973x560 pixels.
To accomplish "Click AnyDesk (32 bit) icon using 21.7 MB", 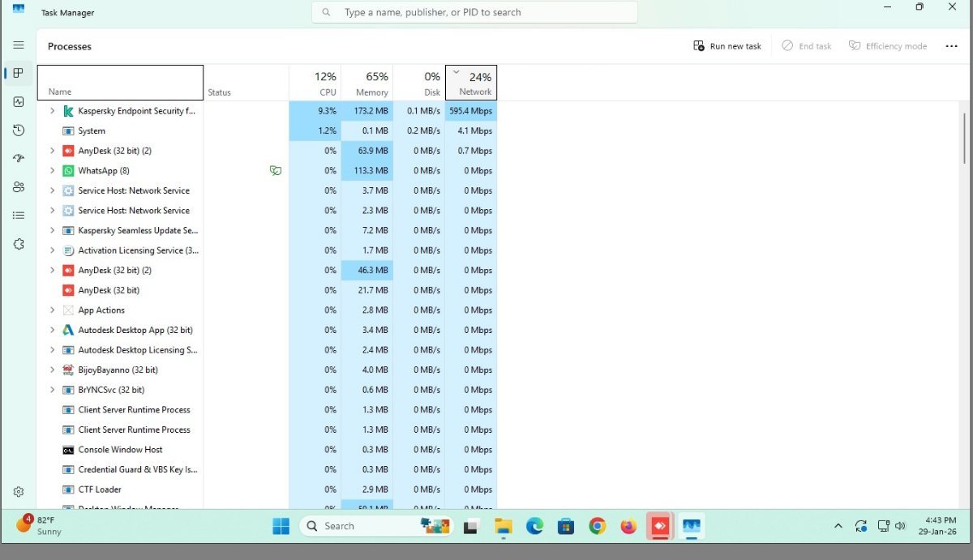I will pyautogui.click(x=69, y=290).
